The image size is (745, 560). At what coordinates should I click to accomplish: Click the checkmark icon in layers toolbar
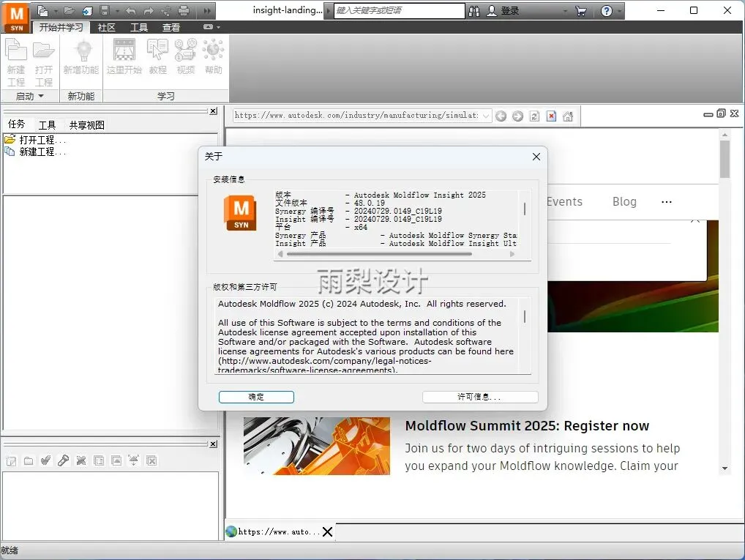coord(45,460)
